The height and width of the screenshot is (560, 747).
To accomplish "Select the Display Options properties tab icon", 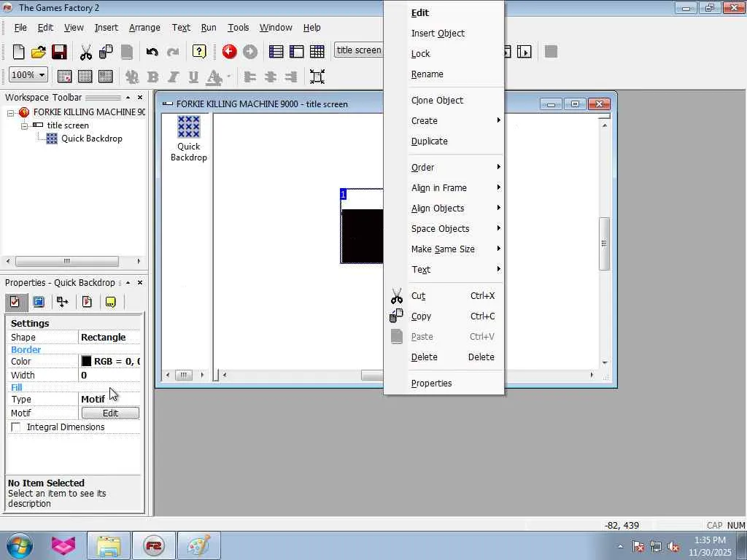I will coord(39,302).
